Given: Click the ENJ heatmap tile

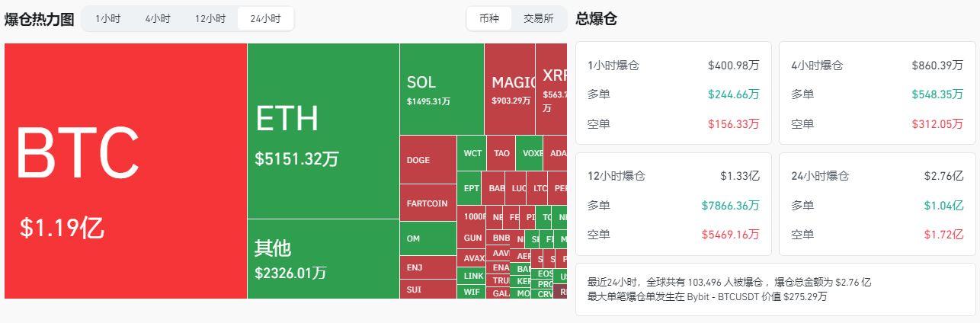Looking at the screenshot, I should click(x=428, y=267).
